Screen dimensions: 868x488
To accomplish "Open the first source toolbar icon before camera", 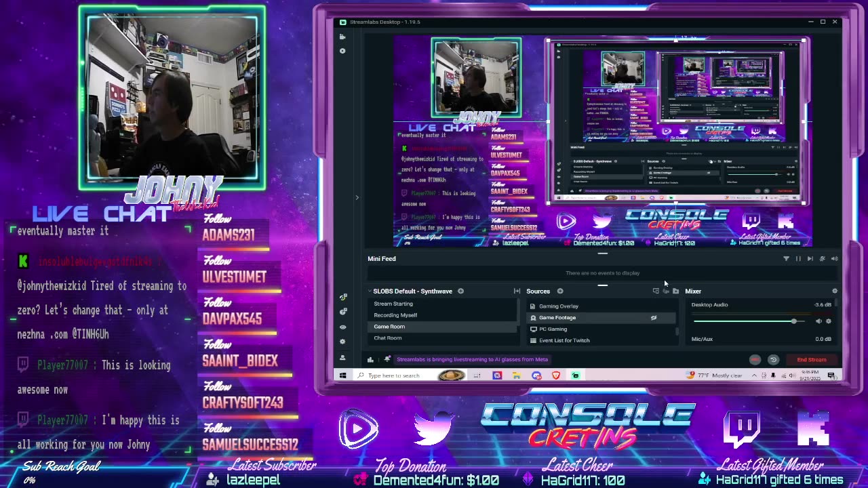I will coord(656,291).
